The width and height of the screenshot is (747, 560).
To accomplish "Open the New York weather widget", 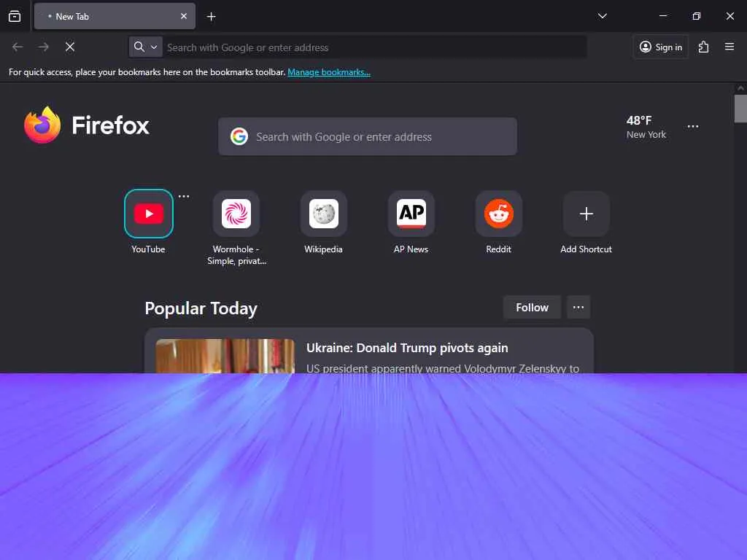I will click(x=646, y=127).
